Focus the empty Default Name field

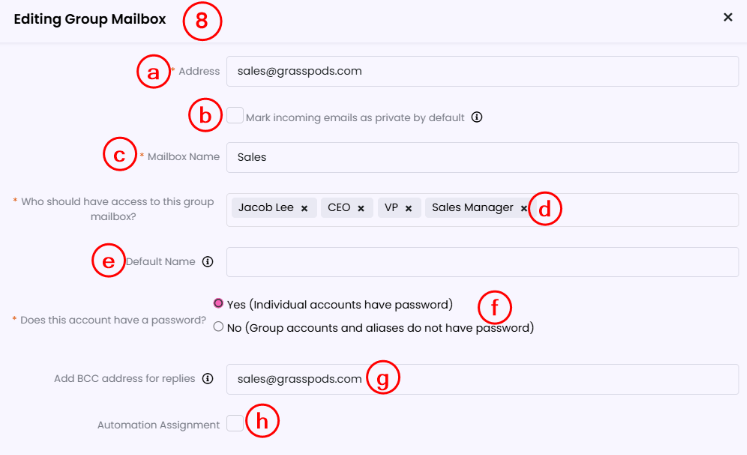click(480, 262)
